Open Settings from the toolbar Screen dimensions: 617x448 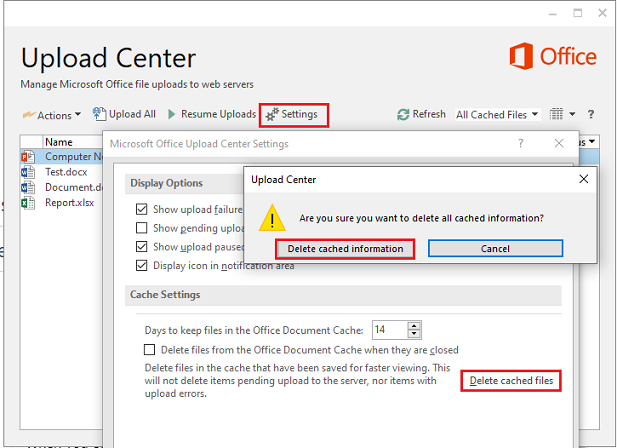point(294,115)
